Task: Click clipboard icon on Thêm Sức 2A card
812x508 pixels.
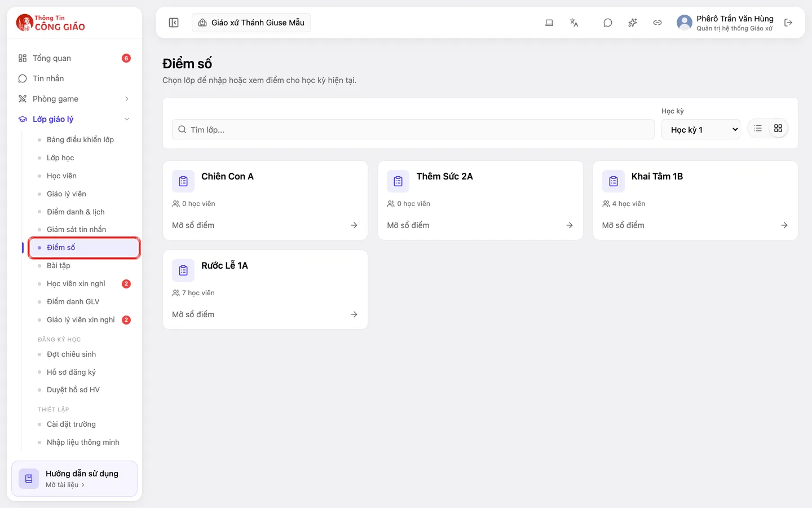Action: [x=398, y=181]
